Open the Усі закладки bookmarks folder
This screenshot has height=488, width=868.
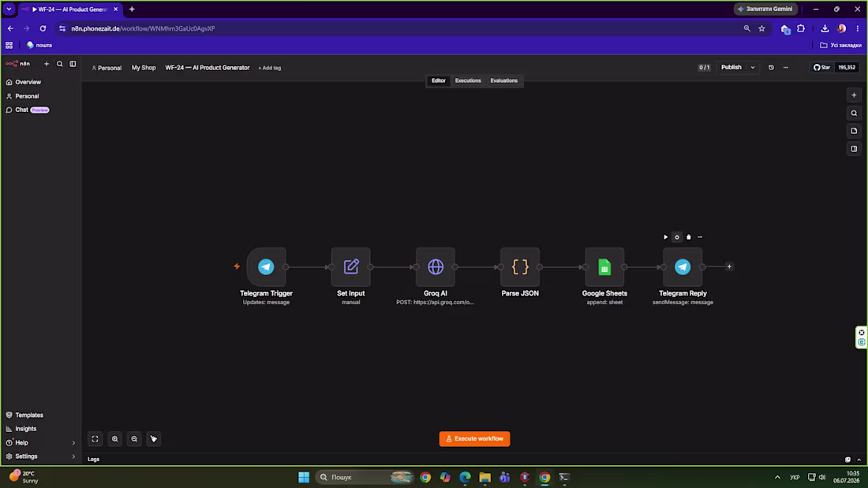(x=840, y=46)
